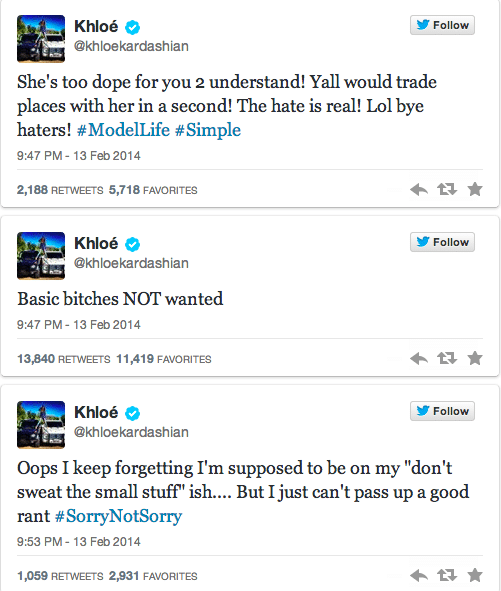Retweet the "Basic bitches NOT wanted" tweet

447,358
